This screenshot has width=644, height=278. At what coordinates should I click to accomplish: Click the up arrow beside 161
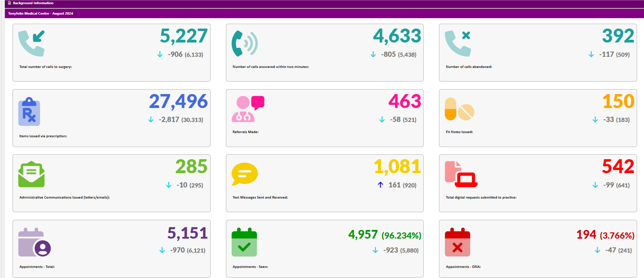pyautogui.click(x=380, y=185)
